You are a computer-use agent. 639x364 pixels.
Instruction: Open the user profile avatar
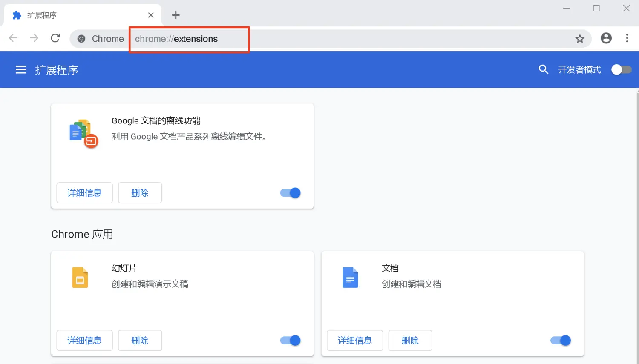click(x=606, y=38)
